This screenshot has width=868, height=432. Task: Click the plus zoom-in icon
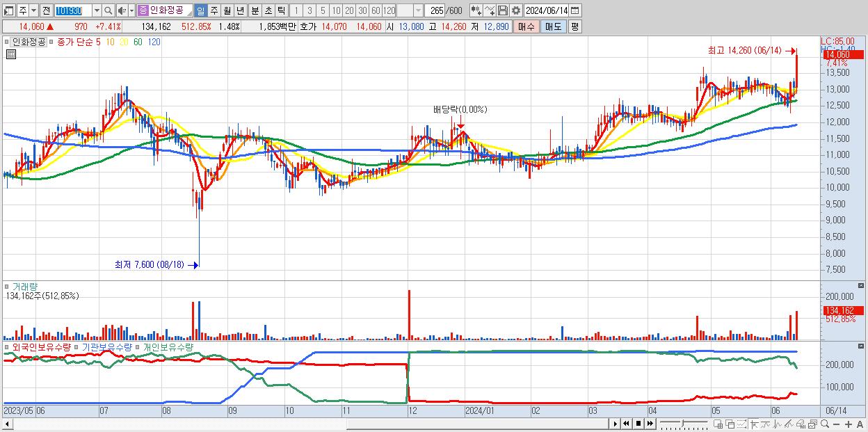849,424
